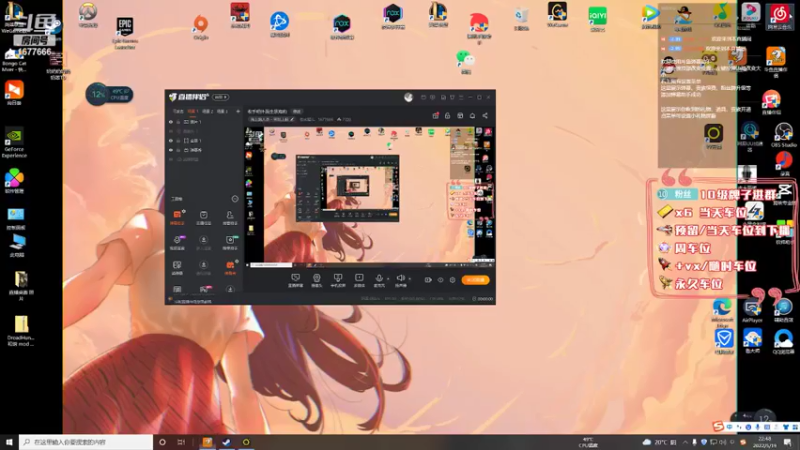Show hidden system tray icons chevron
This screenshot has width=800, height=450.
click(685, 442)
